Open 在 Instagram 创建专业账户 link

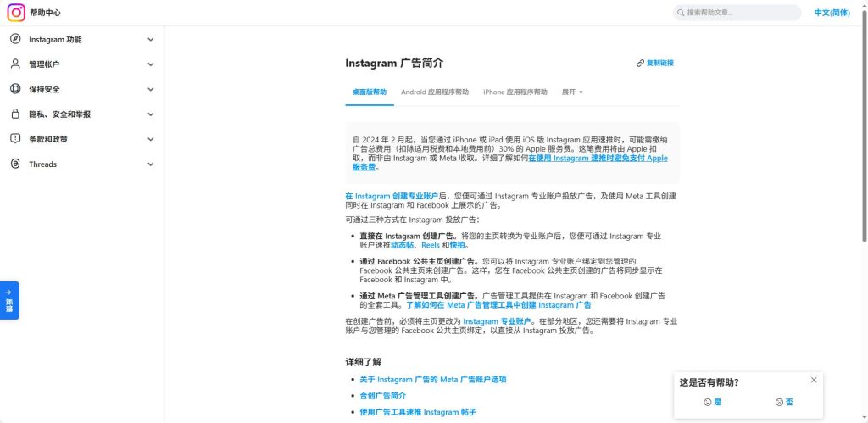tap(392, 196)
